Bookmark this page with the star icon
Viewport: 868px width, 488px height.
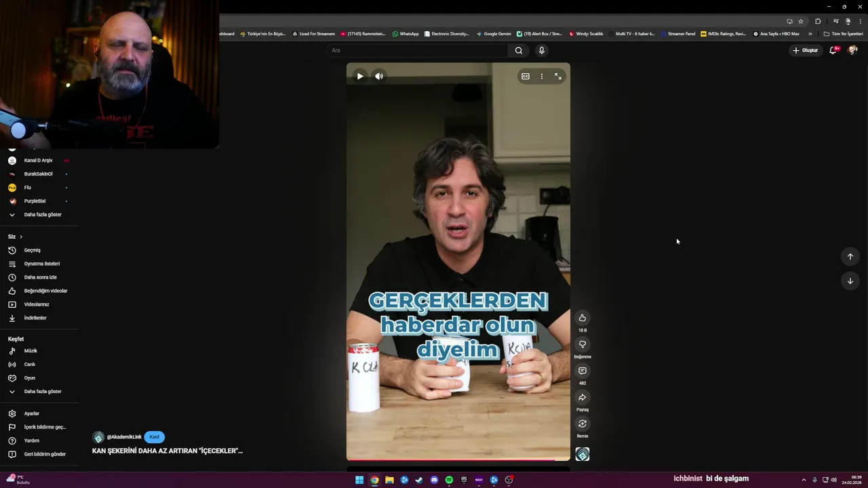[801, 21]
